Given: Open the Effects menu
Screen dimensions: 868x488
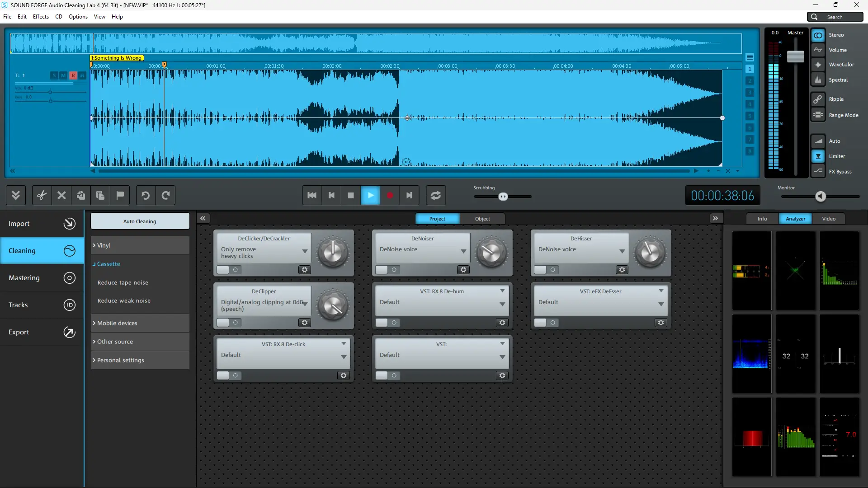Looking at the screenshot, I should 41,17.
